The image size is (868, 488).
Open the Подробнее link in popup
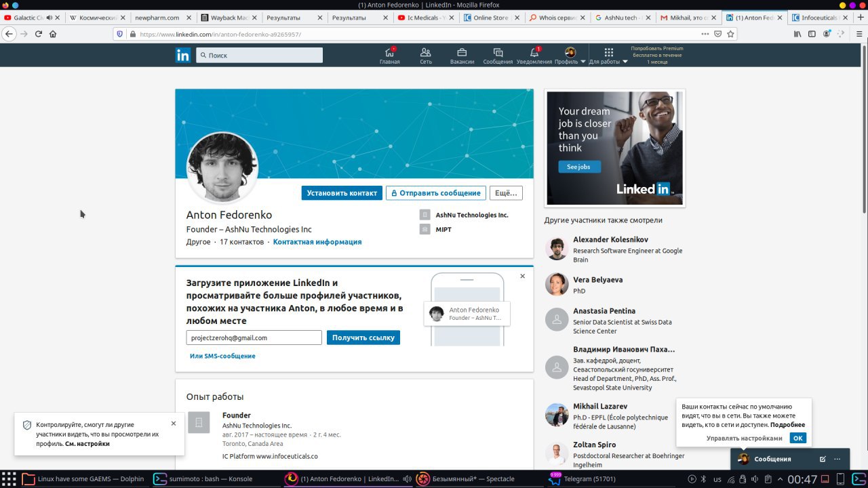click(787, 425)
